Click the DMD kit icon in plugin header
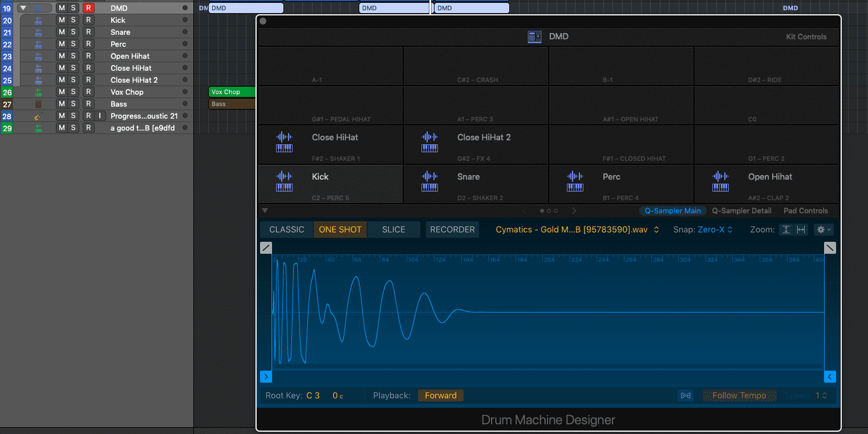The height and width of the screenshot is (434, 868). tap(534, 36)
